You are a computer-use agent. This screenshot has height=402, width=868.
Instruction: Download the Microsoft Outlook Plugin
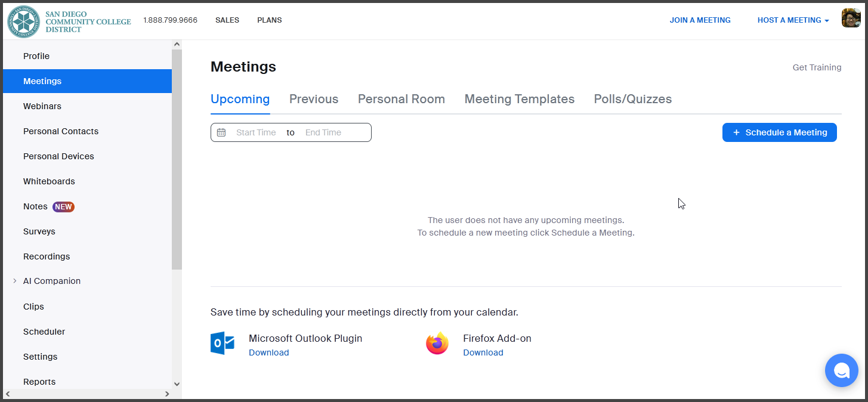(x=268, y=352)
